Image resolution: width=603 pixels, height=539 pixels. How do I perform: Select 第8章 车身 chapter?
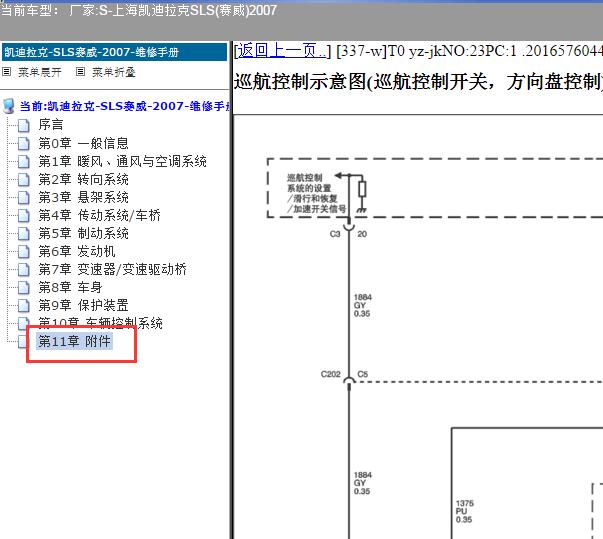[70, 287]
